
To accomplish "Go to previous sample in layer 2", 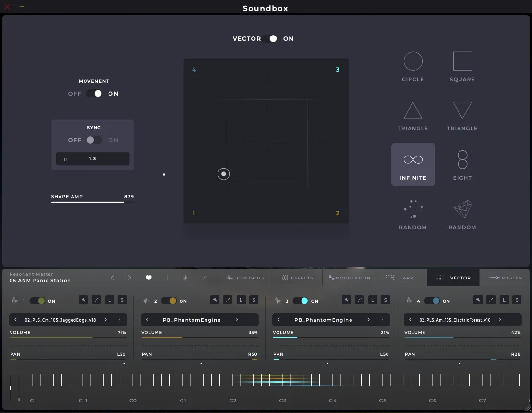I will point(147,320).
